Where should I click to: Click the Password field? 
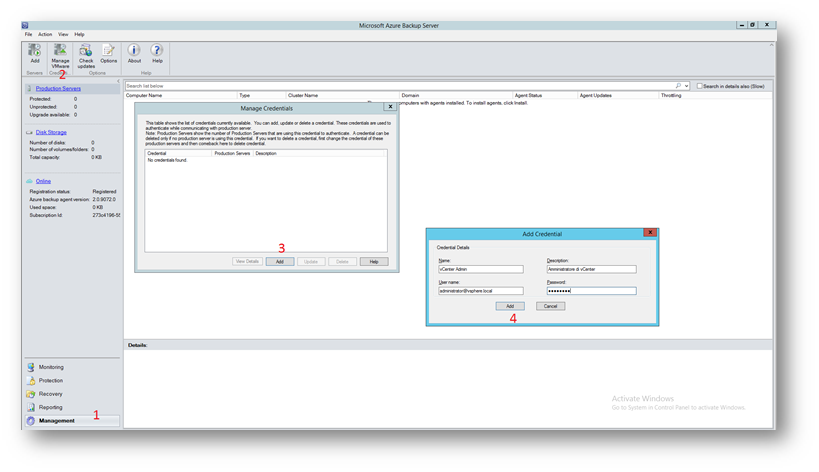pos(591,291)
